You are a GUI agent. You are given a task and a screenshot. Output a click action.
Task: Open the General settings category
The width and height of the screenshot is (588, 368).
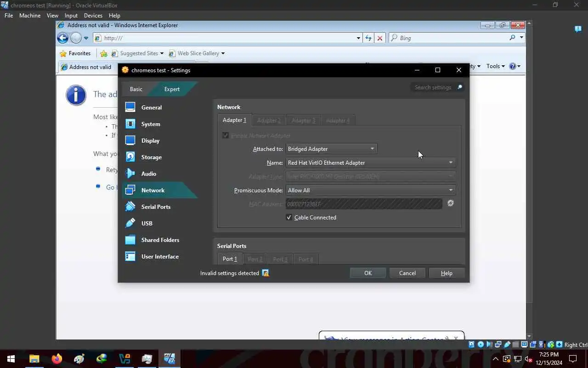click(160, 107)
